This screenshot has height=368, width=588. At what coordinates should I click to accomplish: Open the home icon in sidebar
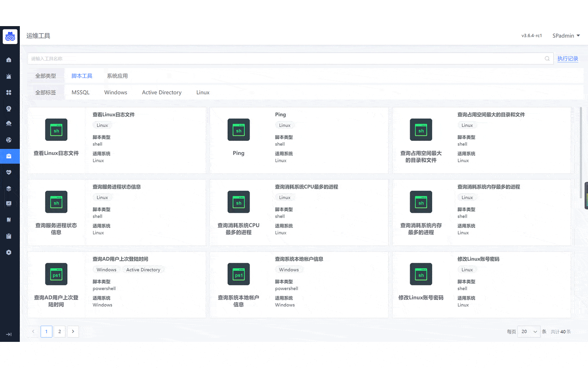tap(9, 60)
